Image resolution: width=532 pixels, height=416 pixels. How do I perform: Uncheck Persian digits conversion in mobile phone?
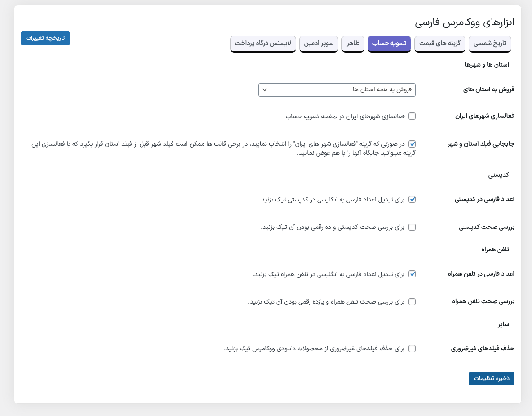pyautogui.click(x=412, y=274)
